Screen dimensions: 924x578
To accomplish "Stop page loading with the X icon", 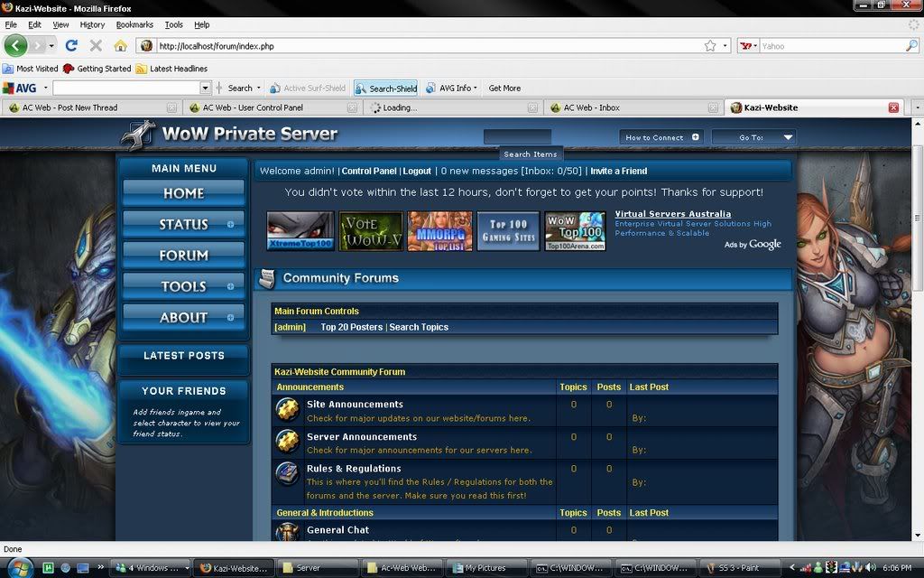I will pos(96,45).
